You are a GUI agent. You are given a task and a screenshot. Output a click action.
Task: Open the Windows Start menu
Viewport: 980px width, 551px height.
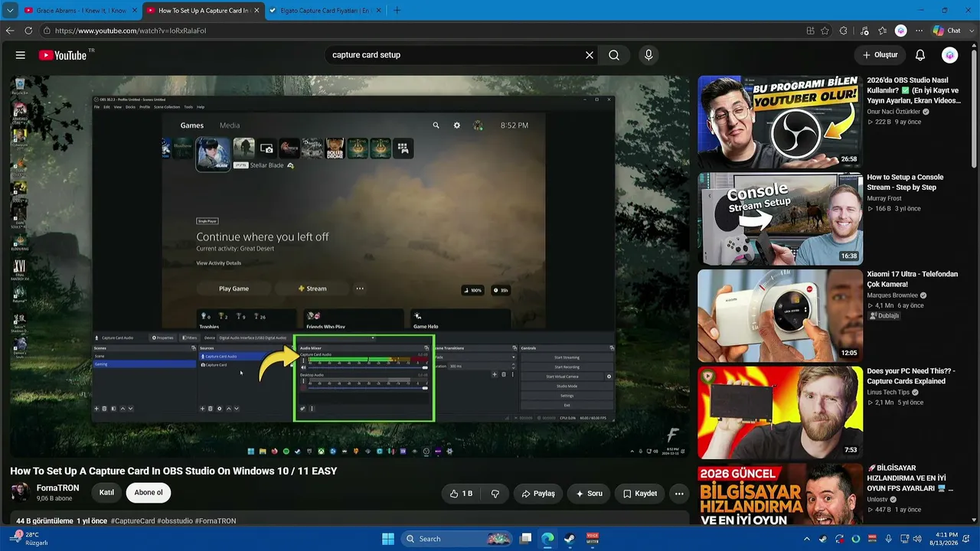pos(388,539)
